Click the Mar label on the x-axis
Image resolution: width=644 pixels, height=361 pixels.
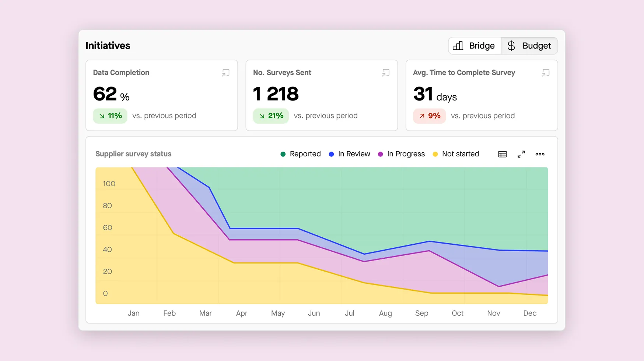(x=205, y=313)
